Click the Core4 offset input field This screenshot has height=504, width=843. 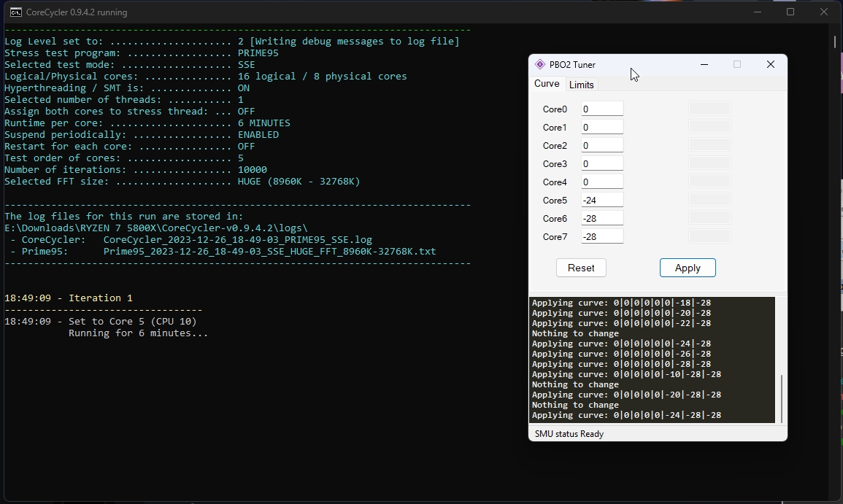point(602,182)
